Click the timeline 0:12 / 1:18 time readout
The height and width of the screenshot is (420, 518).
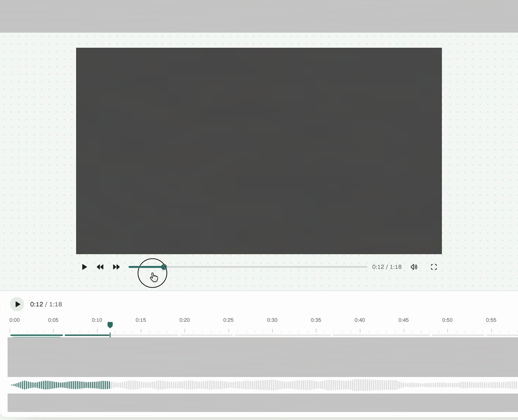(x=46, y=304)
